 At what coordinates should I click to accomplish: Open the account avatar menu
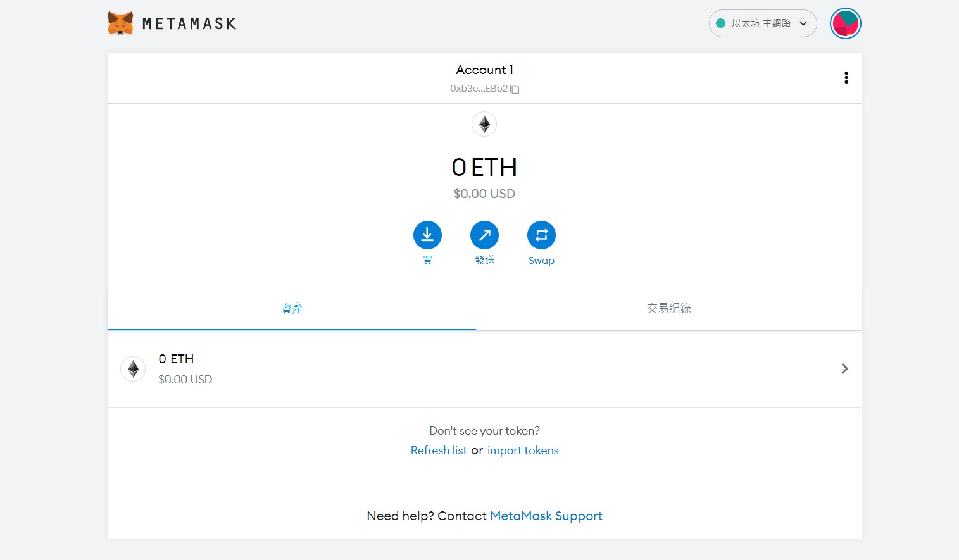point(846,23)
